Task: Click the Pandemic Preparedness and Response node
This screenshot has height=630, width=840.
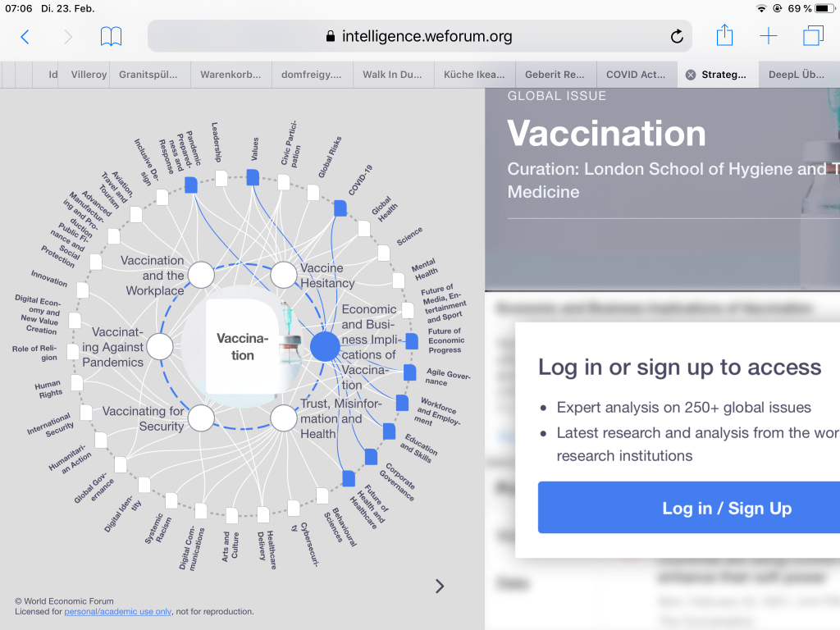Action: click(191, 185)
